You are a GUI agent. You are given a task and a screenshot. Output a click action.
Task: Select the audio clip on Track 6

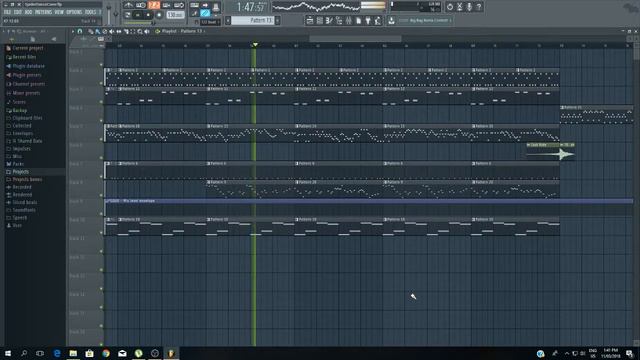(550, 151)
